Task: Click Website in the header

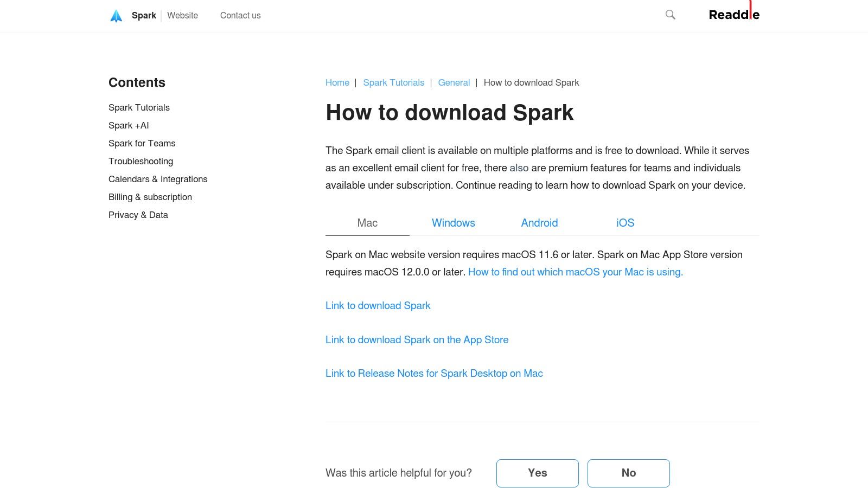Action: [x=182, y=16]
